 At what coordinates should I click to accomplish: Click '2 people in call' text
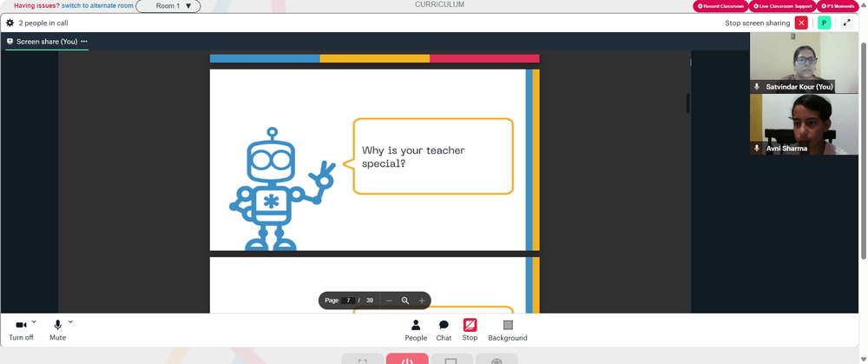coord(43,23)
